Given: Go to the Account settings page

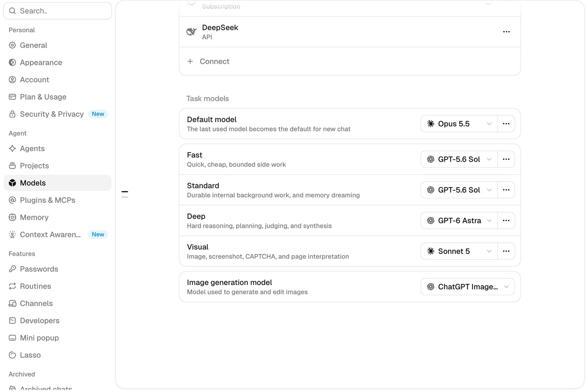Looking at the screenshot, I should point(57,80).
